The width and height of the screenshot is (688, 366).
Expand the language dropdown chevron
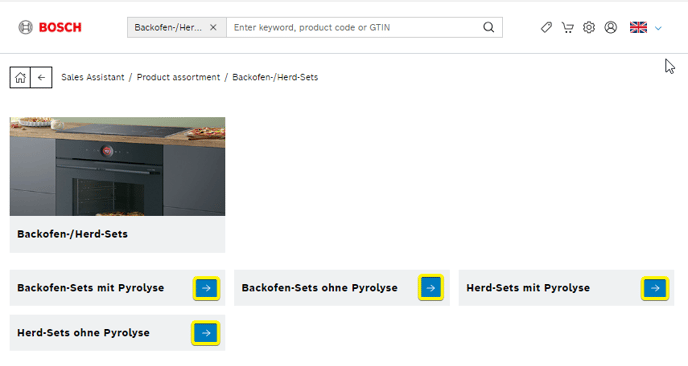point(658,28)
